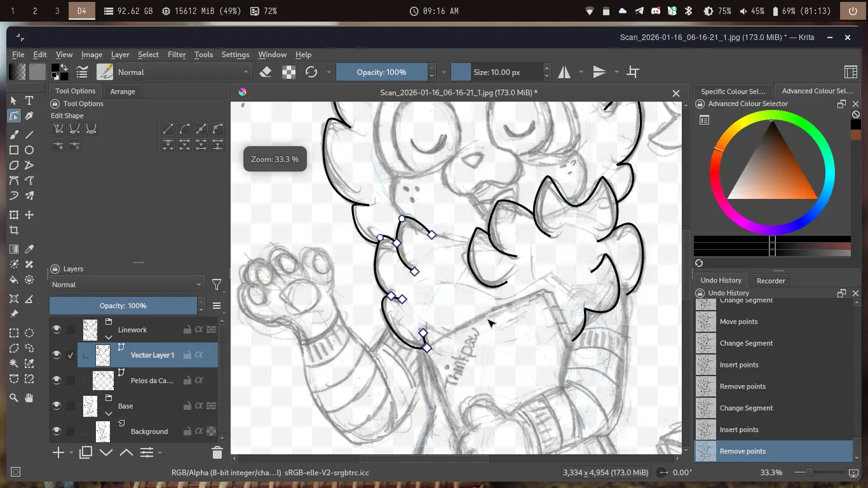The height and width of the screenshot is (488, 868).
Task: Open the Filter menu
Action: point(177,55)
